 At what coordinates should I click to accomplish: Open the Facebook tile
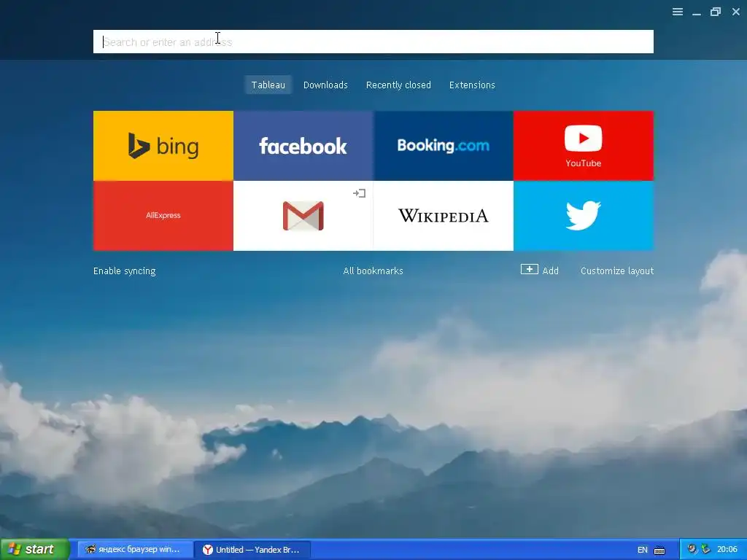(x=303, y=146)
